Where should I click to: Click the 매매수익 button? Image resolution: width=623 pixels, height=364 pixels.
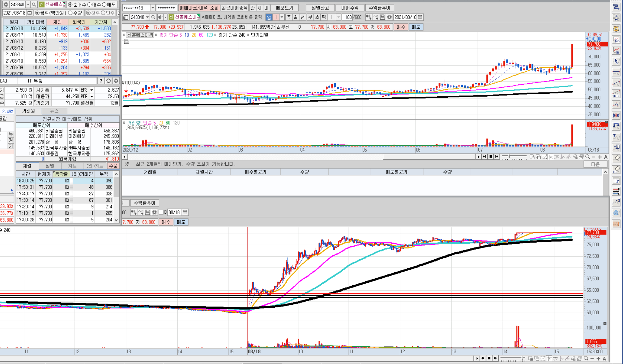350,8
